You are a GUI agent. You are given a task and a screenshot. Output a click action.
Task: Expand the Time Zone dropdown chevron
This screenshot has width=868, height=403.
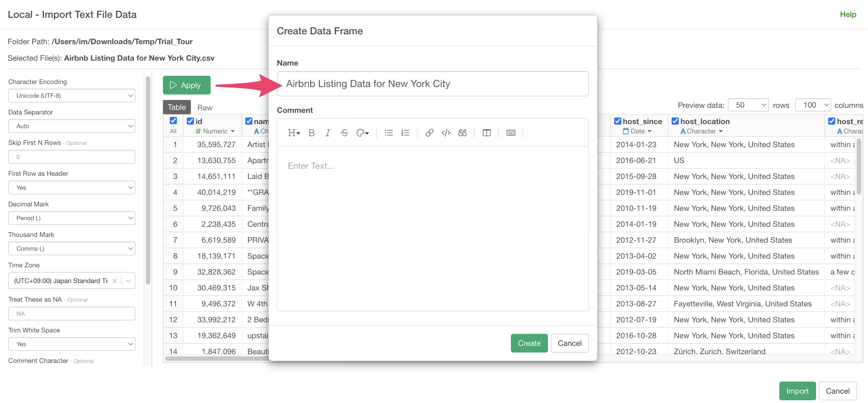click(128, 281)
